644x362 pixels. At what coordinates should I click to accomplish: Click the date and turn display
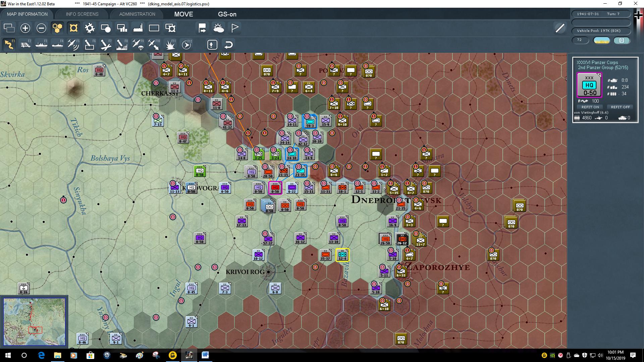click(600, 14)
